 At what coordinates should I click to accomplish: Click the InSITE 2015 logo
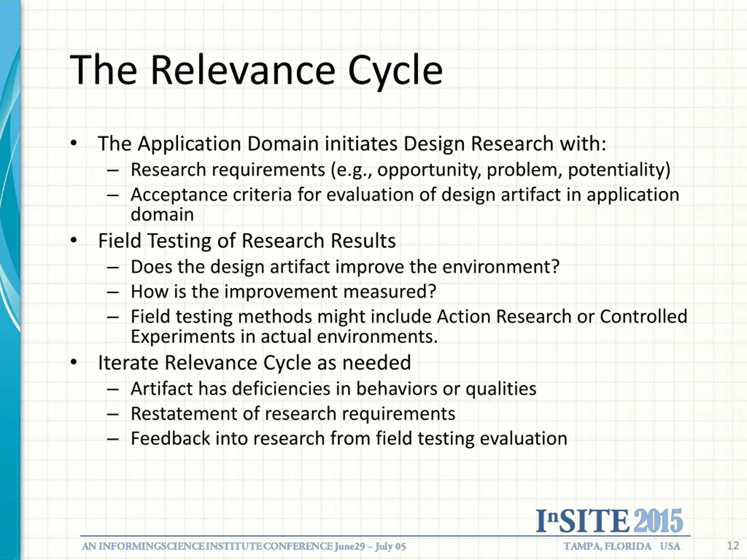pyautogui.click(x=610, y=521)
